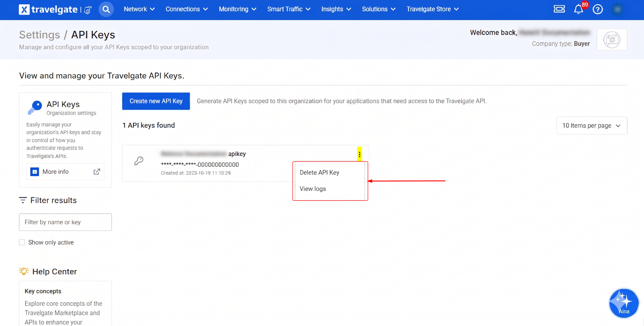The image size is (644, 326).
Task: Open the user avatar menu
Action: click(x=617, y=10)
